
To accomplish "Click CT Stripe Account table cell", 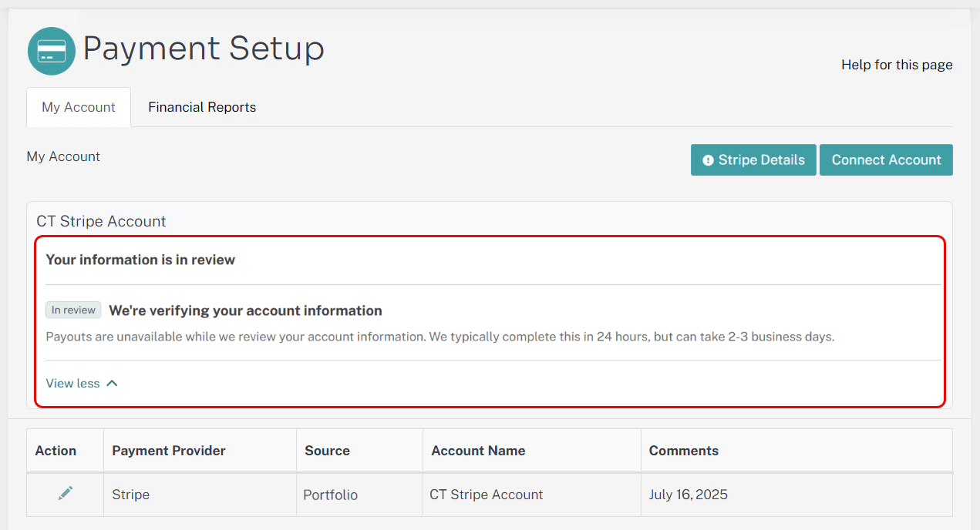I will (532, 495).
